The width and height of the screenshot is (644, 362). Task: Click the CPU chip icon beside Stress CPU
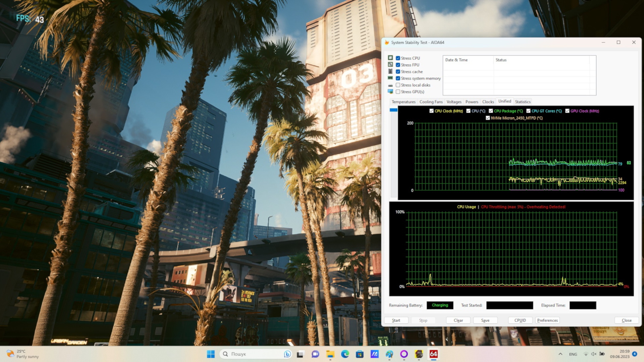click(390, 58)
